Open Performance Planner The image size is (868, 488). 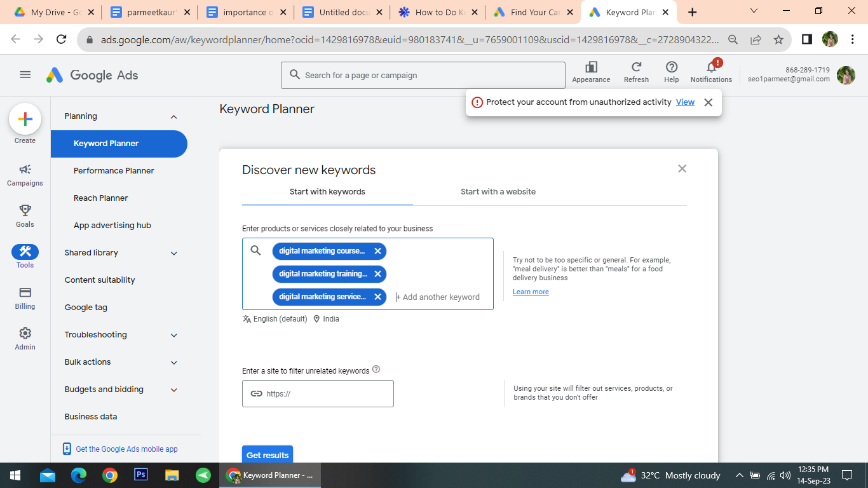114,171
